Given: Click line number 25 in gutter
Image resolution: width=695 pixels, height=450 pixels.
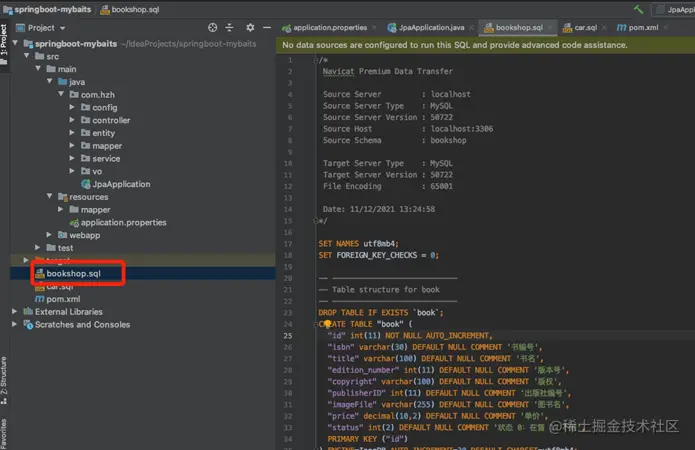Looking at the screenshot, I should click(288, 336).
